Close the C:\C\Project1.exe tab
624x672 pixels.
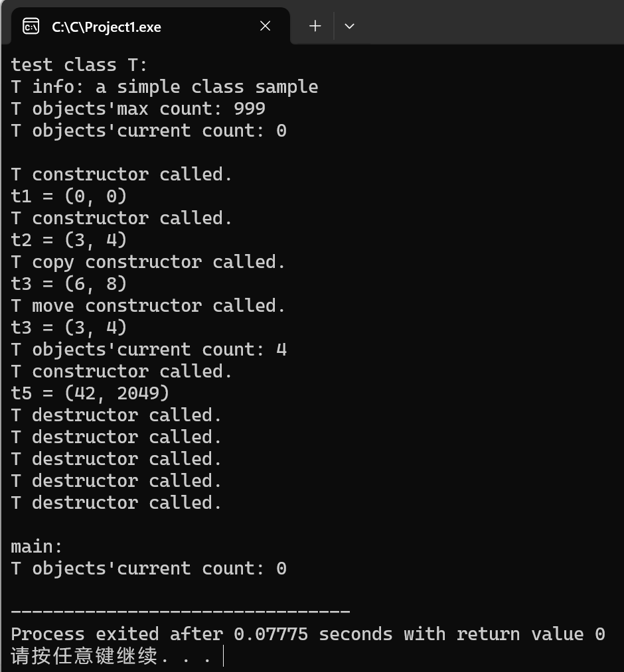266,26
